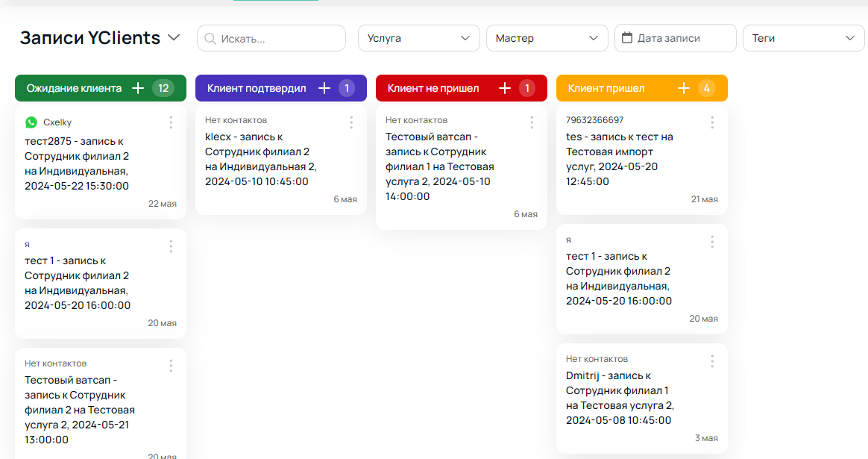Open the тест2875 record card text
This screenshot has height=459, width=868.
click(x=77, y=163)
